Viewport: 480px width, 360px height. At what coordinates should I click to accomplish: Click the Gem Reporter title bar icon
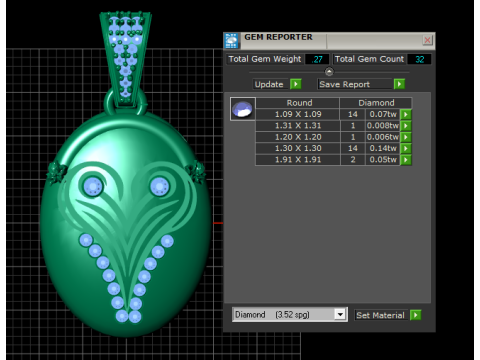tap(231, 41)
